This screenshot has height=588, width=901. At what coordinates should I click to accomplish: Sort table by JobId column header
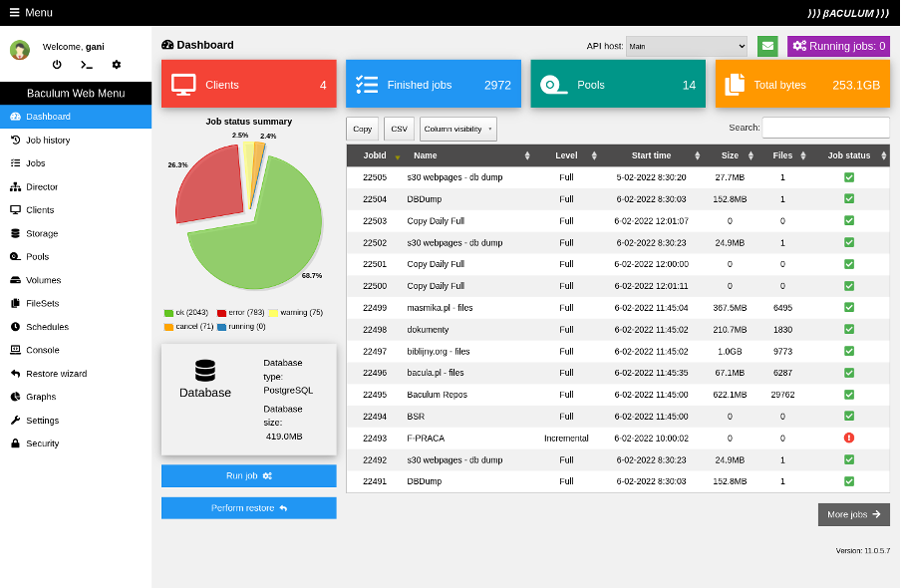375,155
